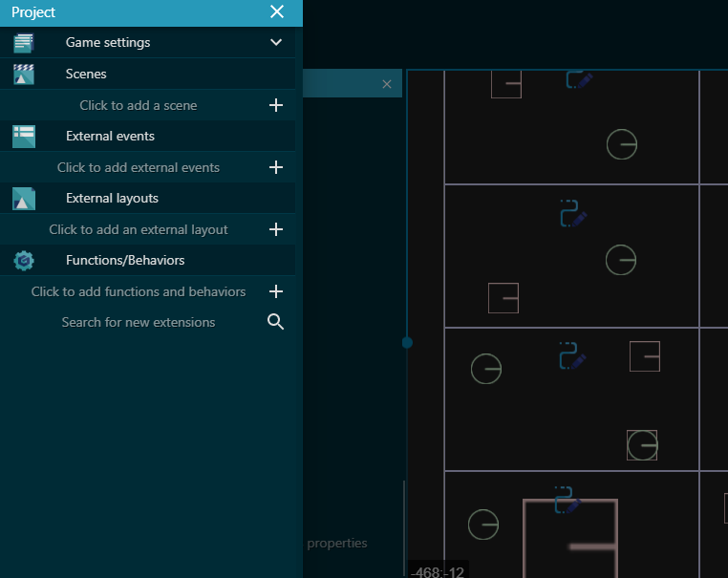Click the External layouts icon

(x=24, y=199)
